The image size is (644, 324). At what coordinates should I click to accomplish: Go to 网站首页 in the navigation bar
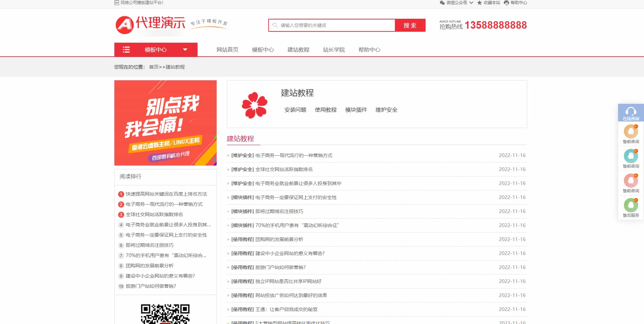pos(227,50)
